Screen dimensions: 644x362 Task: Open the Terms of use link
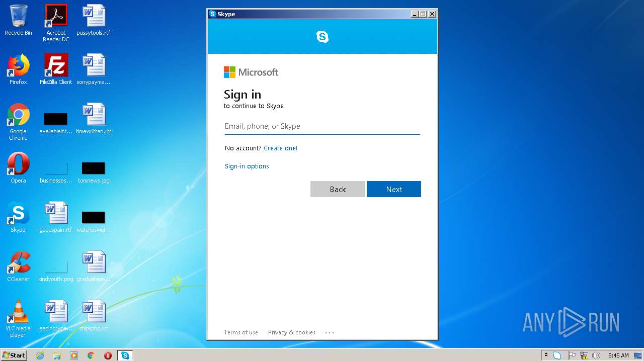tap(241, 332)
